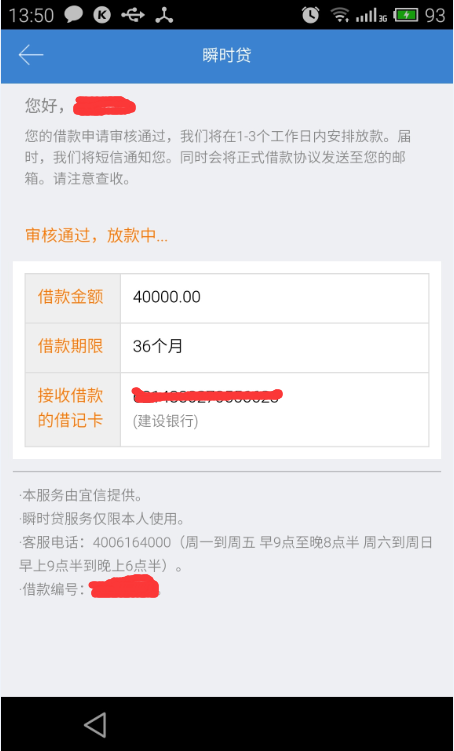Tap the back arrow in header
The height and width of the screenshot is (751, 454).
tap(31, 55)
